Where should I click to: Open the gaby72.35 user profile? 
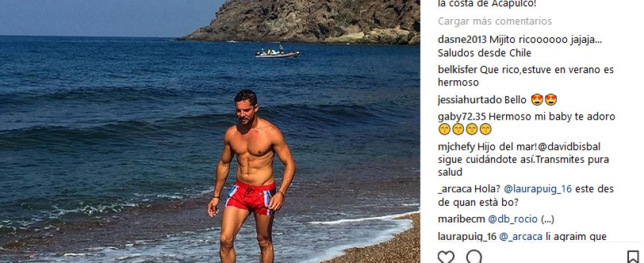tap(461, 116)
